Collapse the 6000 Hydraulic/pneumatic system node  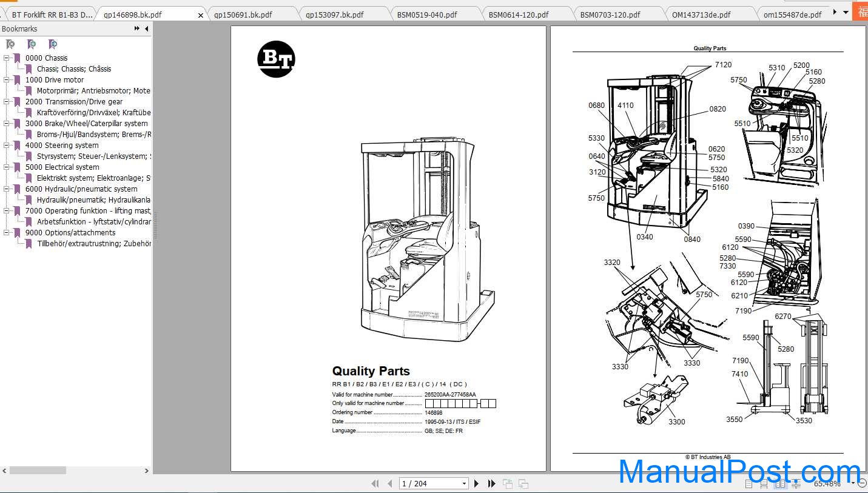click(x=7, y=189)
